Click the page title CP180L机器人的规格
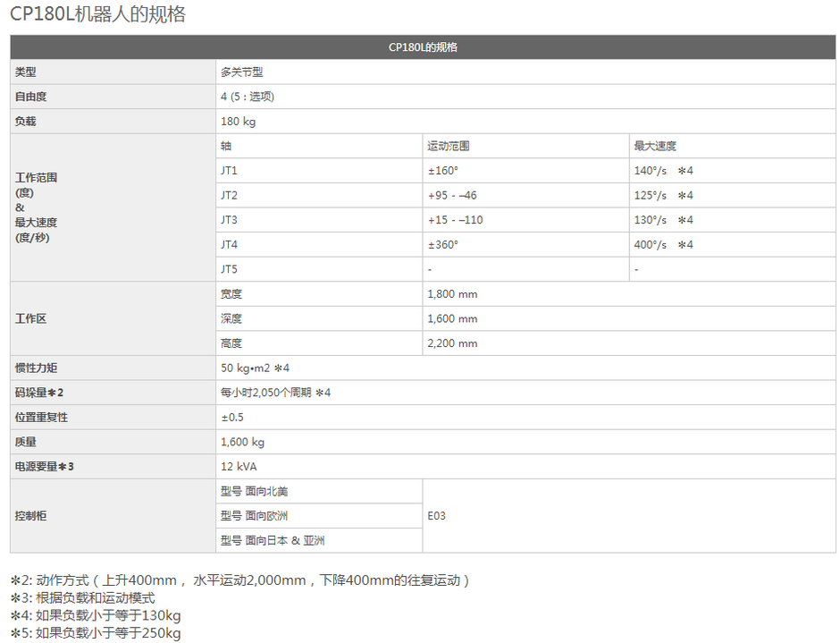840x643 pixels. 98,15
